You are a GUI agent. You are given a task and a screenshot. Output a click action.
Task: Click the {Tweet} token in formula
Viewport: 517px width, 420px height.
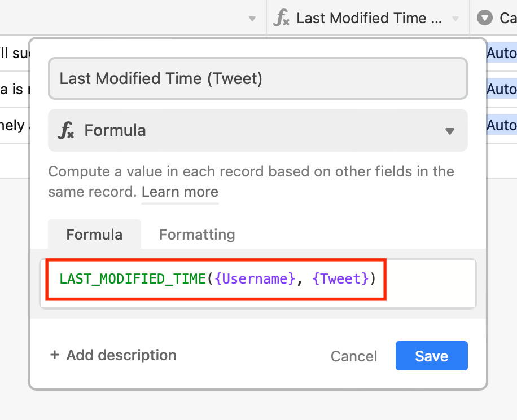click(340, 278)
